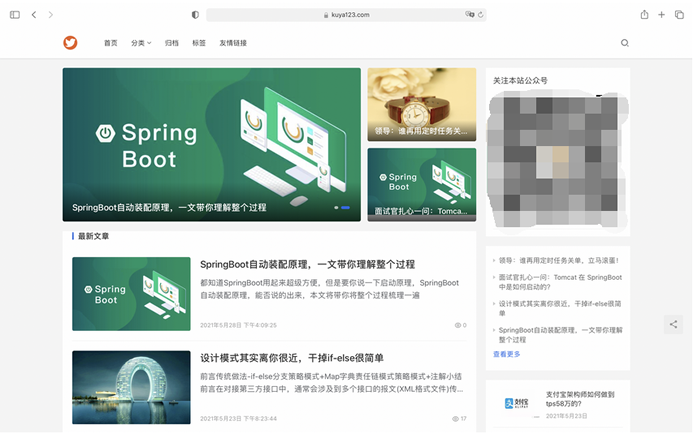
Task: Open a new tab with plus icon
Action: point(661,15)
